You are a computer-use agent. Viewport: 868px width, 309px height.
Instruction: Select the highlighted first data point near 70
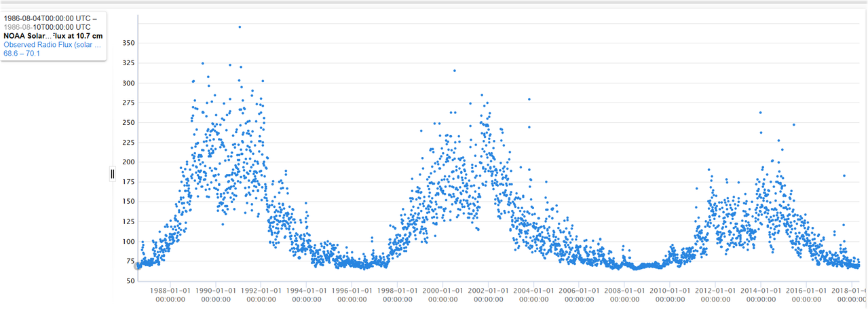[x=138, y=266]
